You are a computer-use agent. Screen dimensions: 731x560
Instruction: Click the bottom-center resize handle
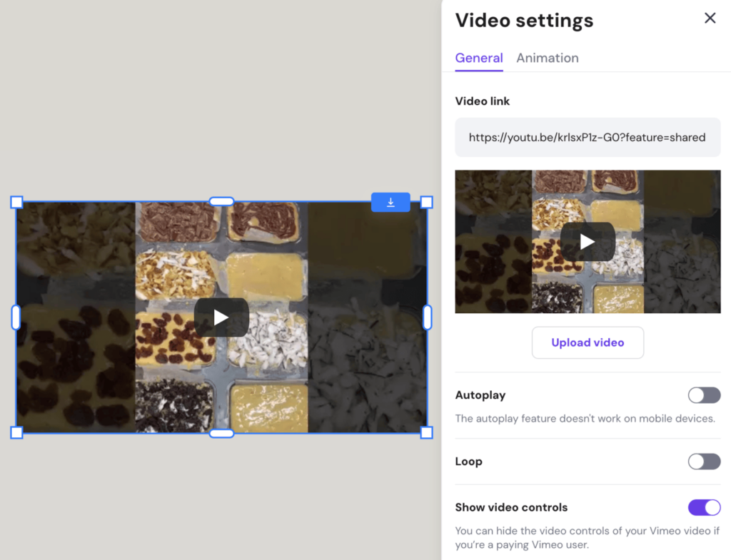point(221,432)
